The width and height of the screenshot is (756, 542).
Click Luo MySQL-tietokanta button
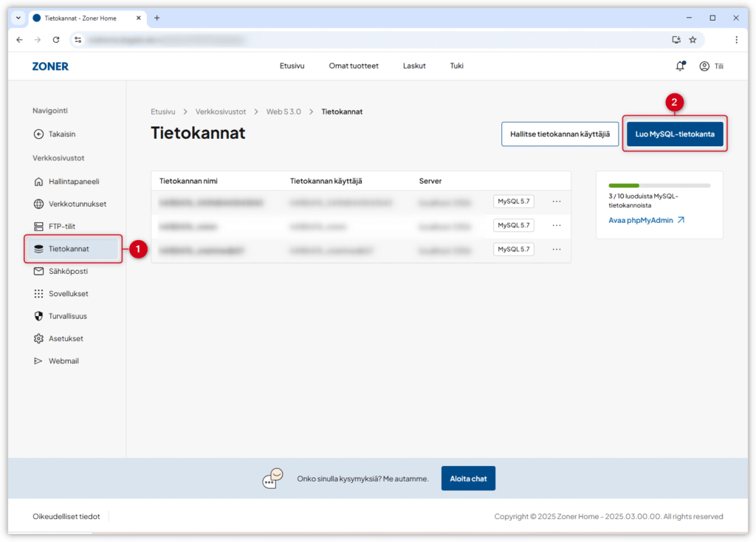[x=675, y=134]
